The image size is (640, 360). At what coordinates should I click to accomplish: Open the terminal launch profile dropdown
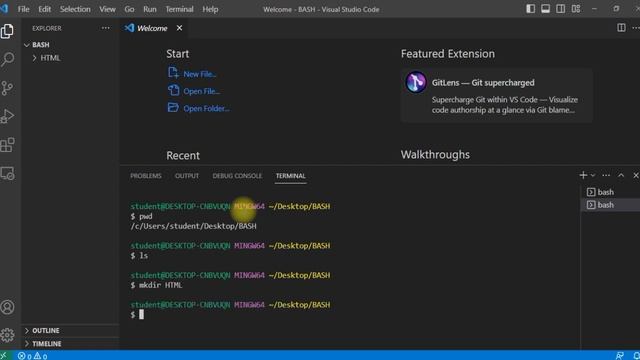click(593, 175)
